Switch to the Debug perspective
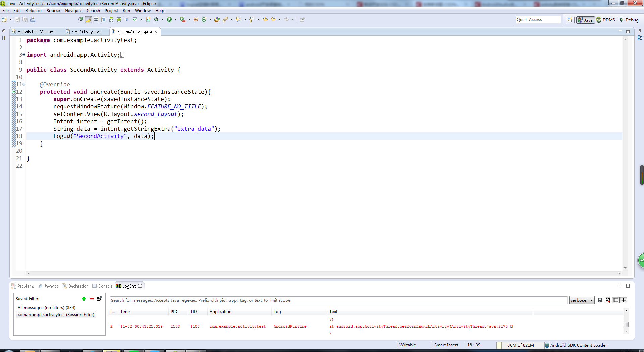This screenshot has height=352, width=644. click(x=629, y=20)
